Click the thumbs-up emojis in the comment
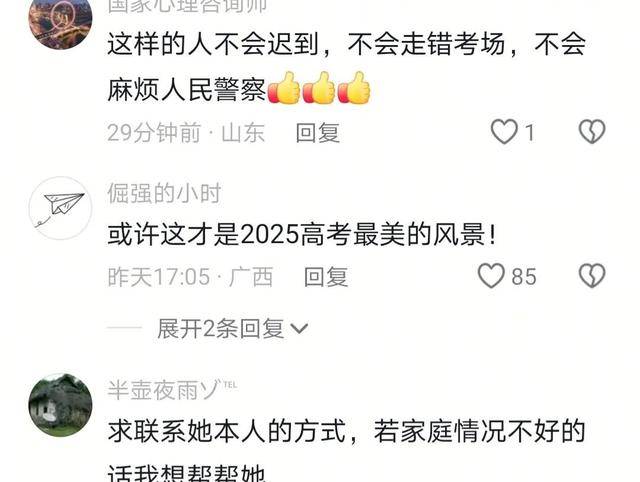 tap(319, 88)
